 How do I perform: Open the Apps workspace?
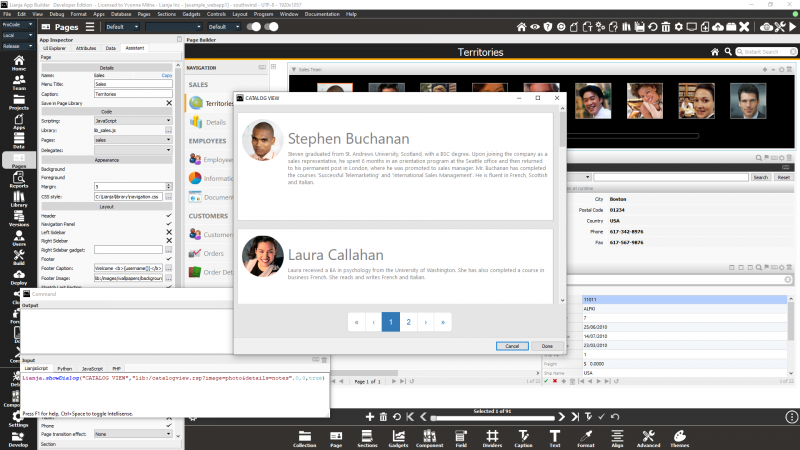click(19, 121)
